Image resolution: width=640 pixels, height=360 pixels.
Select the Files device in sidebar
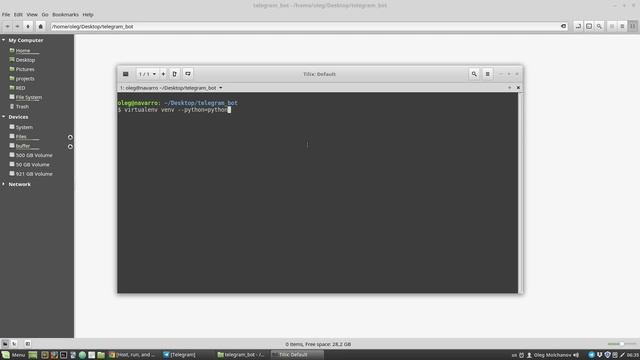click(21, 137)
